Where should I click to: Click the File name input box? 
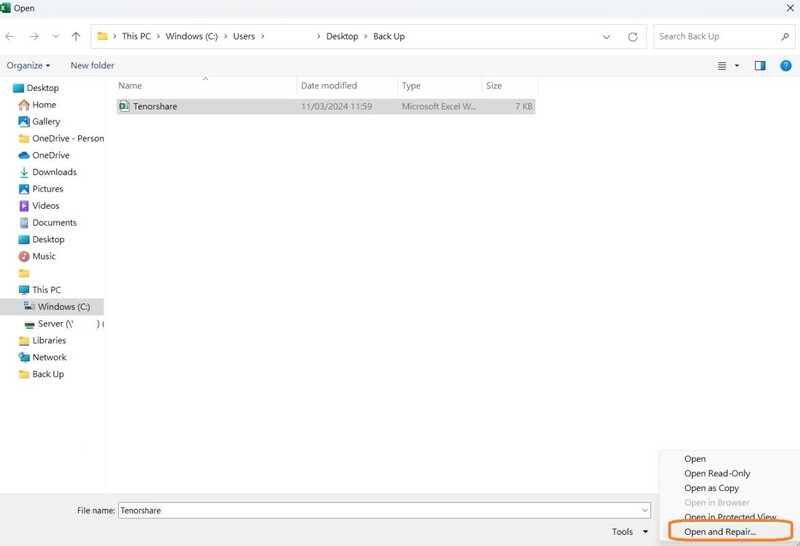(x=384, y=510)
